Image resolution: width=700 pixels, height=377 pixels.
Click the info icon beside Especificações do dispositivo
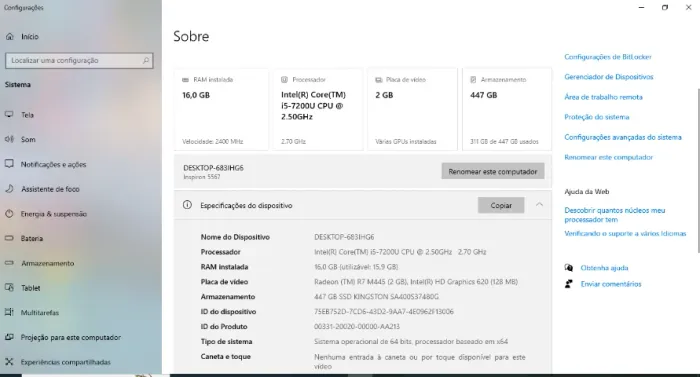pyautogui.click(x=187, y=205)
